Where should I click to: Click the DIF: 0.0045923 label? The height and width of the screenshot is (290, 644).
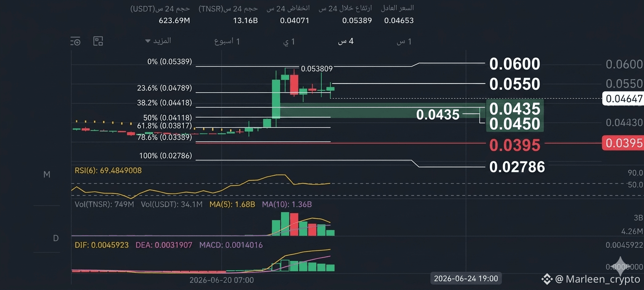[x=102, y=245]
